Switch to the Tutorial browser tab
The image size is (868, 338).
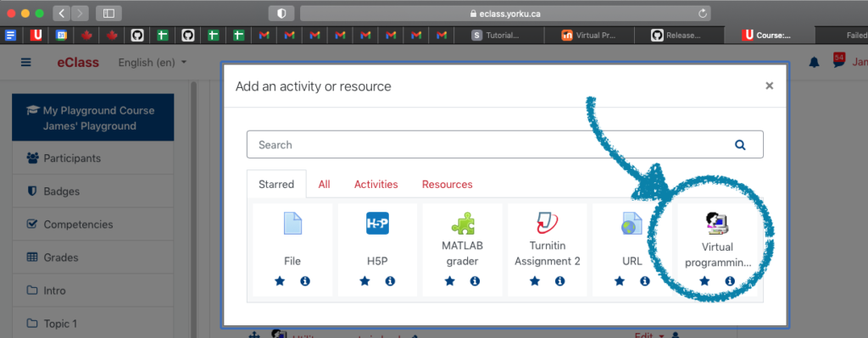click(498, 36)
